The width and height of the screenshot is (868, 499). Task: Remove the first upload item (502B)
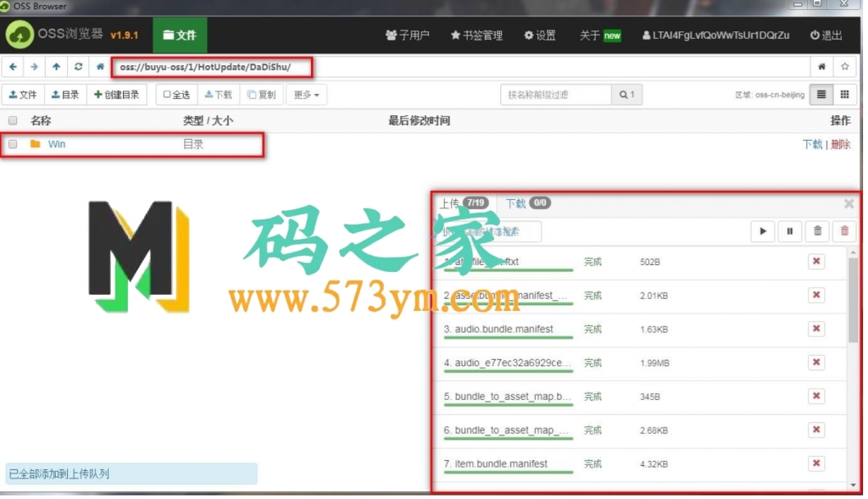pyautogui.click(x=816, y=262)
